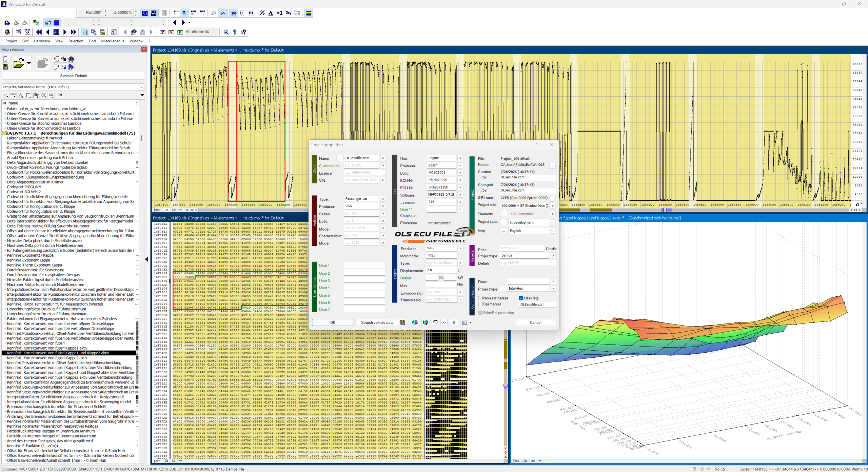
Task: Click the top hat icon in toolbar
Action: point(7,32)
